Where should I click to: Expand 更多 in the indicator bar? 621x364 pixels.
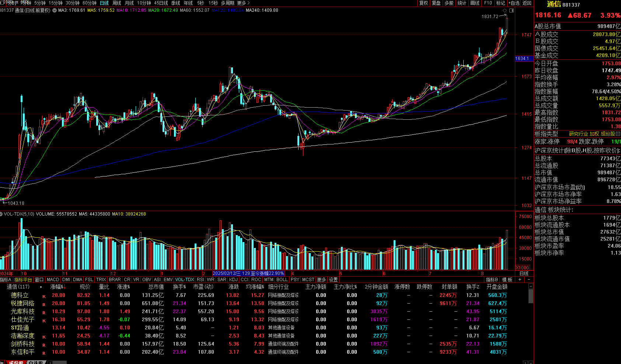click(x=321, y=280)
